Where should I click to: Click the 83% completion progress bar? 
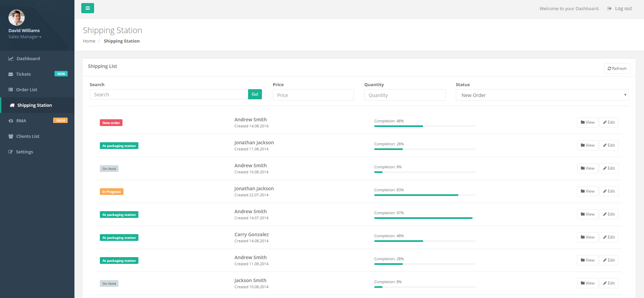pos(424,195)
